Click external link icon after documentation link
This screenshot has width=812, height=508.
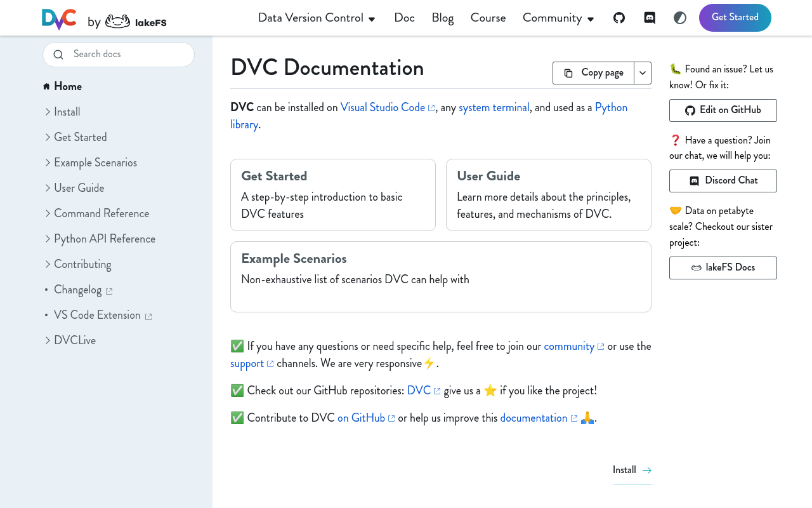[x=574, y=418]
